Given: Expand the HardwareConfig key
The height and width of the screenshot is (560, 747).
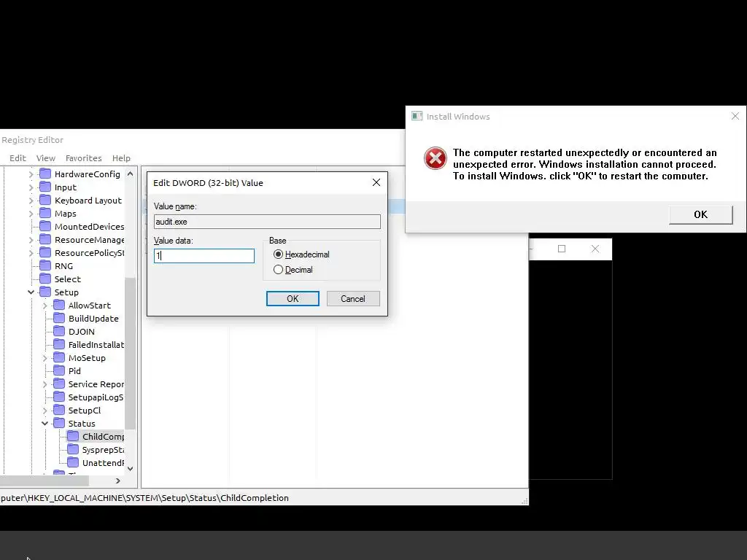Looking at the screenshot, I should click(x=31, y=174).
